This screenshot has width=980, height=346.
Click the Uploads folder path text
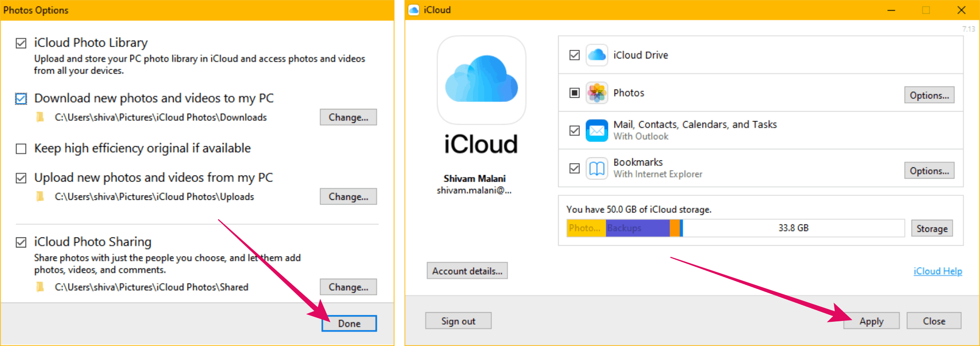tap(154, 196)
